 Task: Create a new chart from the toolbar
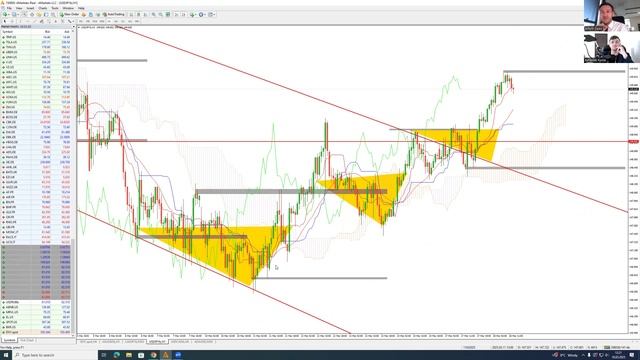[5, 14]
